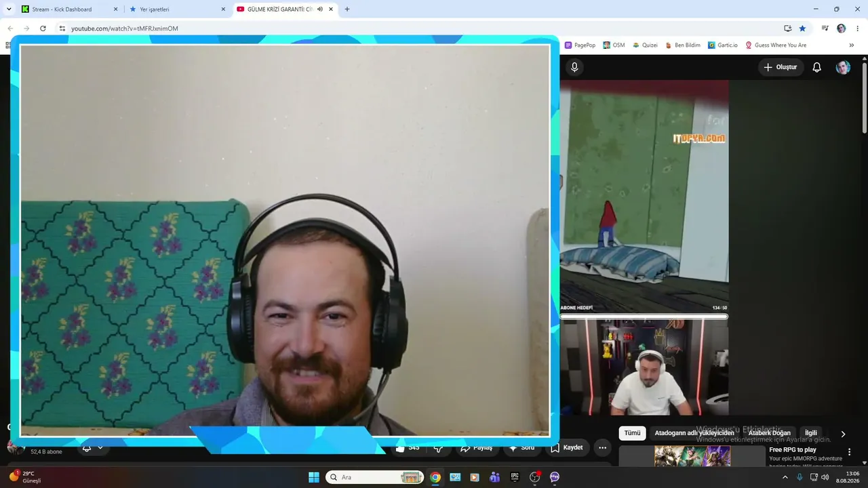Viewport: 868px width, 488px height.
Task: Expand the hidden bookmarks chevron
Action: (852, 45)
